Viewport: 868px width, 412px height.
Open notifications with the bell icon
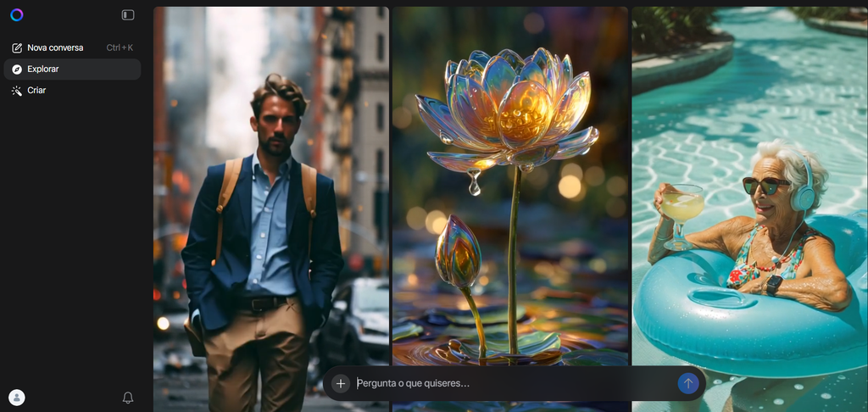128,397
